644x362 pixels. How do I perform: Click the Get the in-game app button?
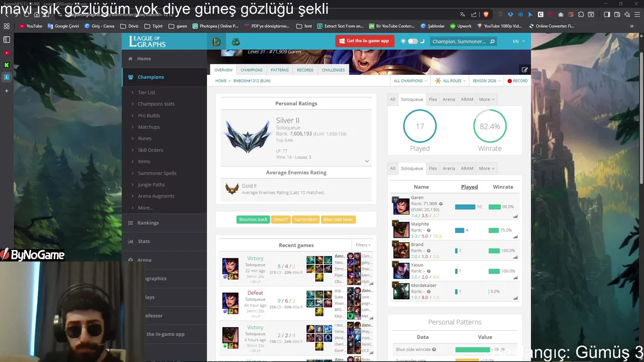[364, 41]
